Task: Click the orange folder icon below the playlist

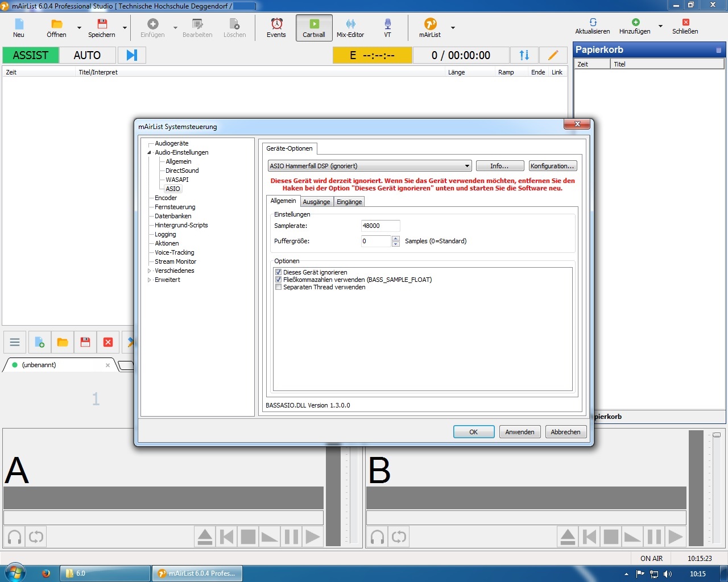Action: [x=63, y=342]
